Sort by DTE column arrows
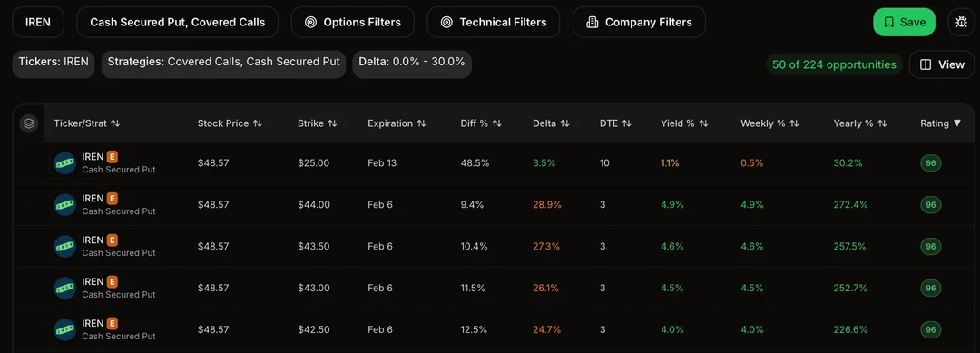The width and height of the screenshot is (980, 353). point(626,123)
